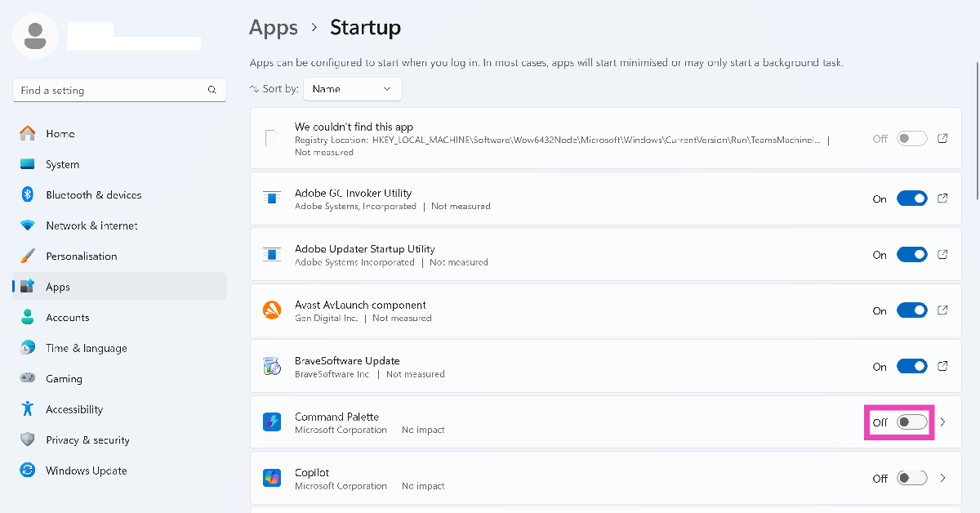Screen dimensions: 980x513
Task: Turn off Adobe Updater Startup Utility toggle
Action: [911, 255]
